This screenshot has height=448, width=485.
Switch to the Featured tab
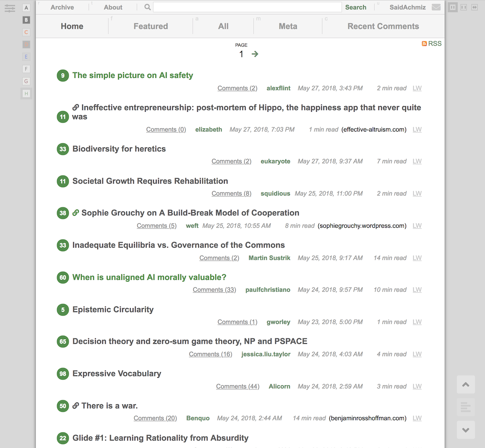tap(150, 26)
